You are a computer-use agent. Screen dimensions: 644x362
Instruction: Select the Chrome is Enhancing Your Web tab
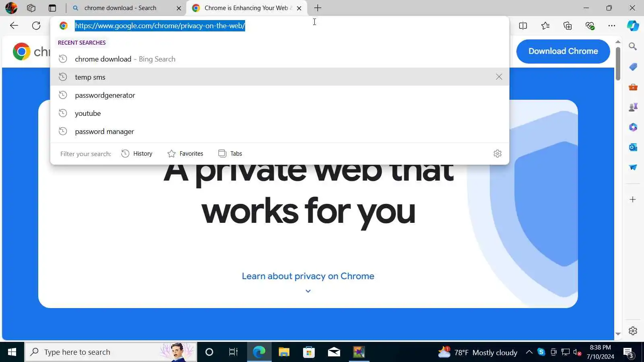click(x=246, y=8)
